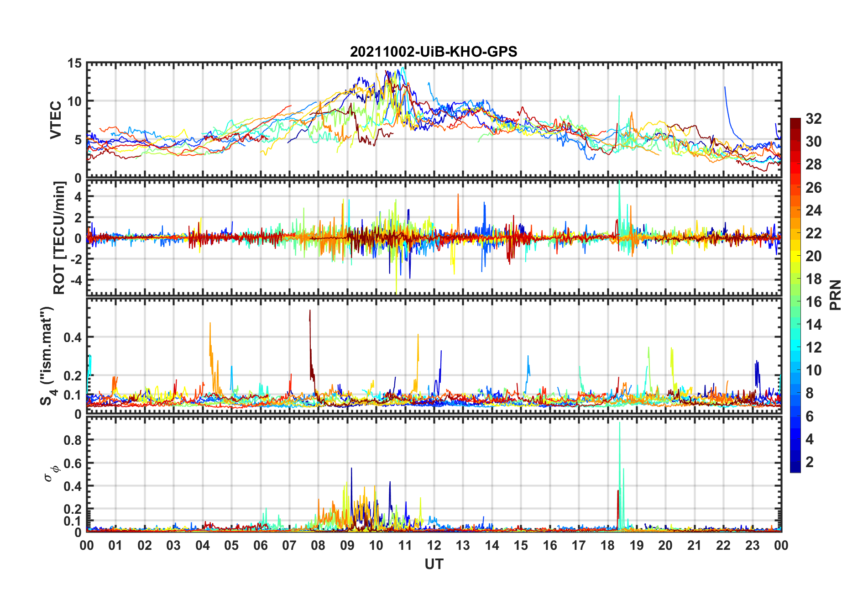Click S4 axis tick label 0.4
The image size is (868, 590).
(73, 337)
